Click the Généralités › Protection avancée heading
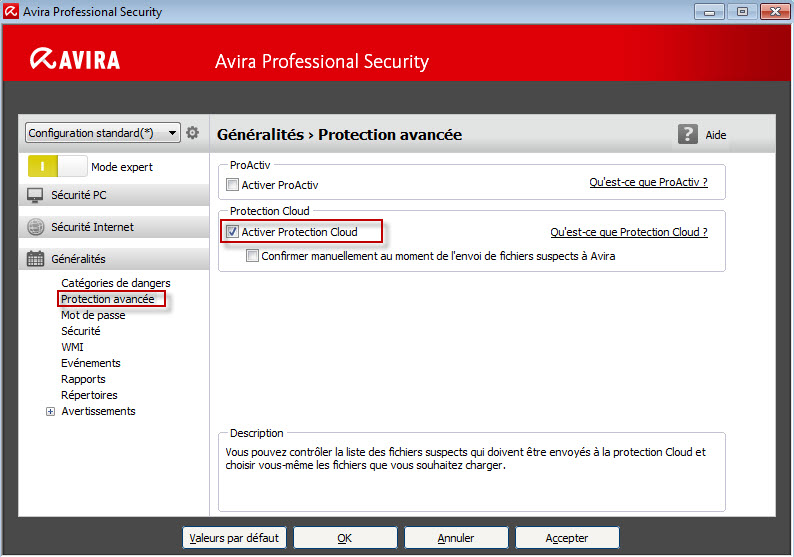794x557 pixels. tap(339, 135)
